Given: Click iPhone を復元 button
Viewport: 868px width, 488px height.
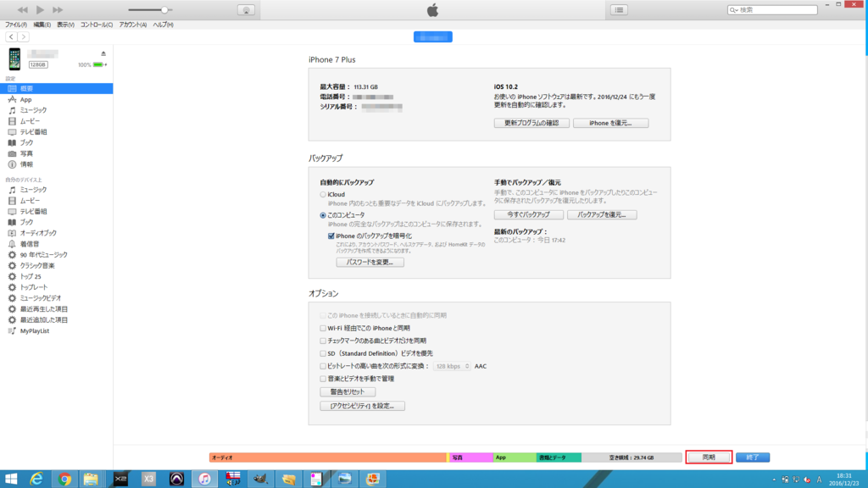Looking at the screenshot, I should point(610,123).
